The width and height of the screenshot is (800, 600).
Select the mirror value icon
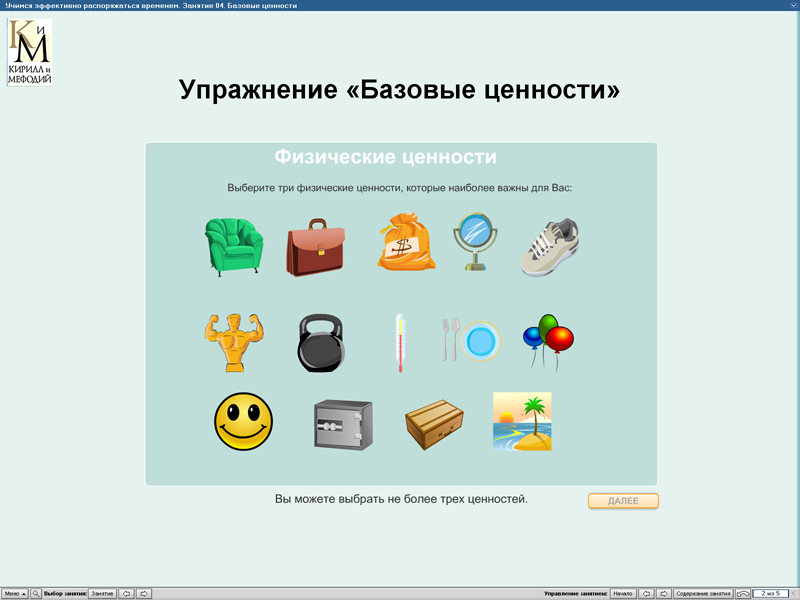[x=476, y=245]
